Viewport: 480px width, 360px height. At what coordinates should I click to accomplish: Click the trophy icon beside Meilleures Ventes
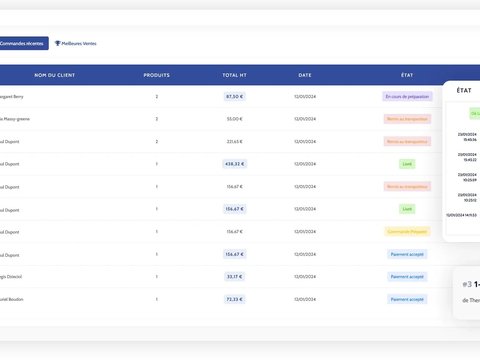pos(57,43)
